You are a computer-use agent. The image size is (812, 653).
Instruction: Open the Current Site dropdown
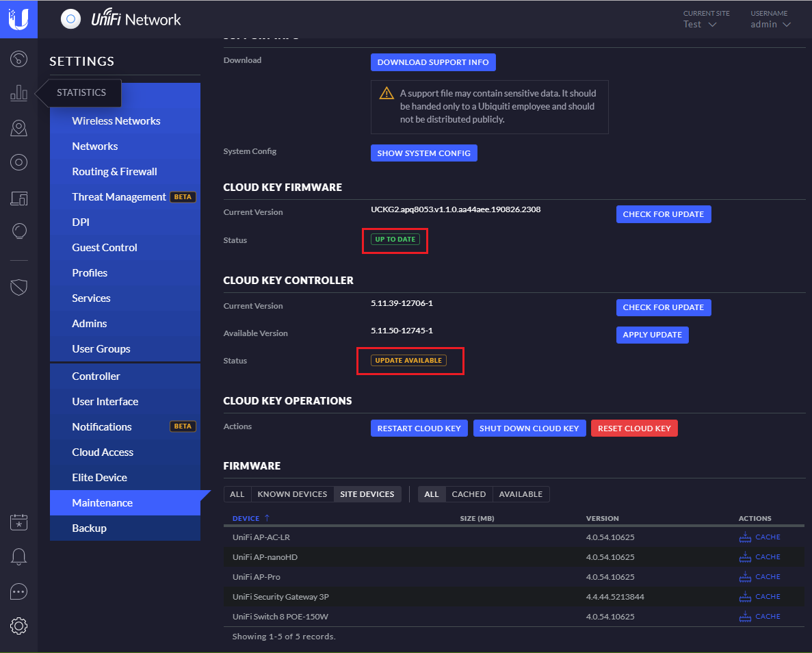(700, 25)
